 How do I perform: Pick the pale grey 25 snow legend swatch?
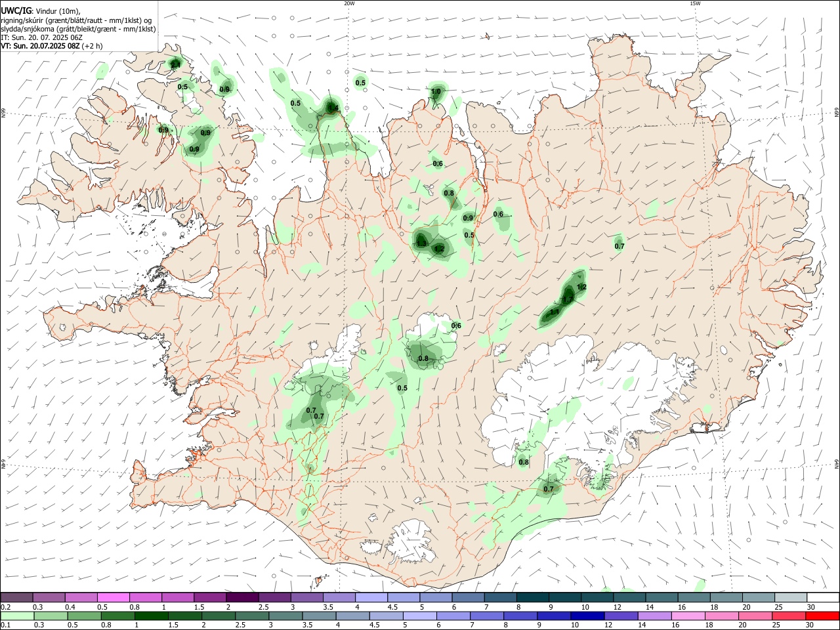(x=791, y=598)
